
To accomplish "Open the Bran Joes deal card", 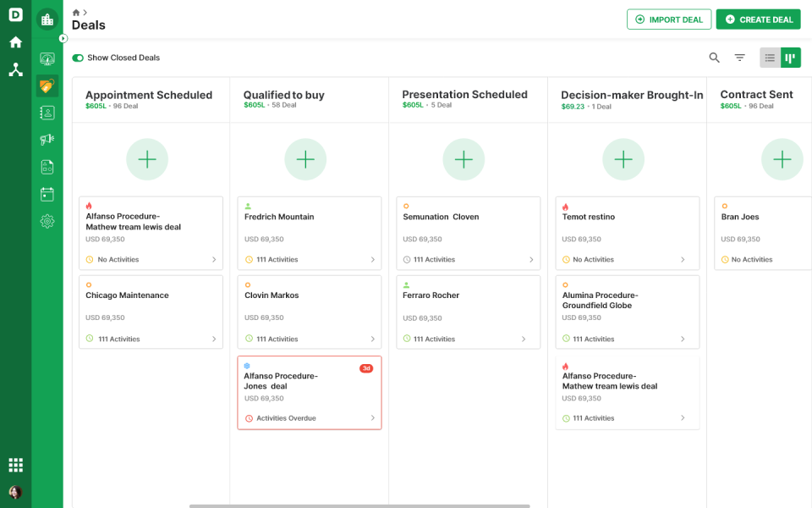I will [x=763, y=234].
